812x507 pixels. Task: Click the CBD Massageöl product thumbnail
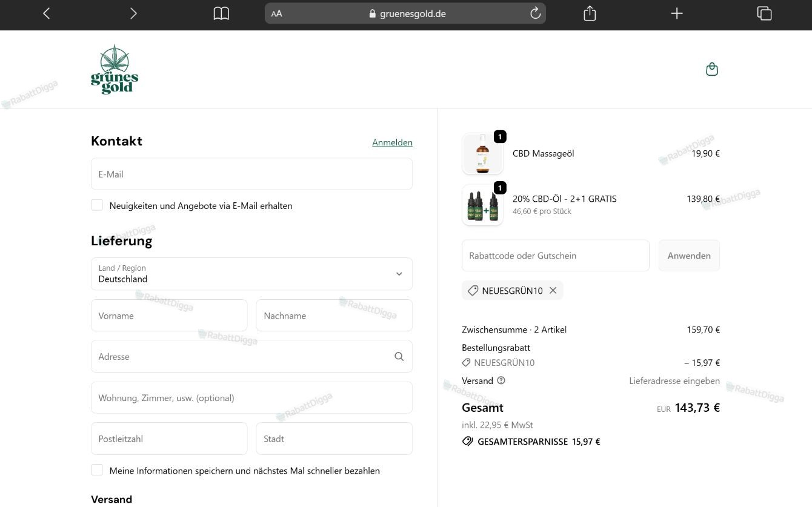(x=482, y=154)
